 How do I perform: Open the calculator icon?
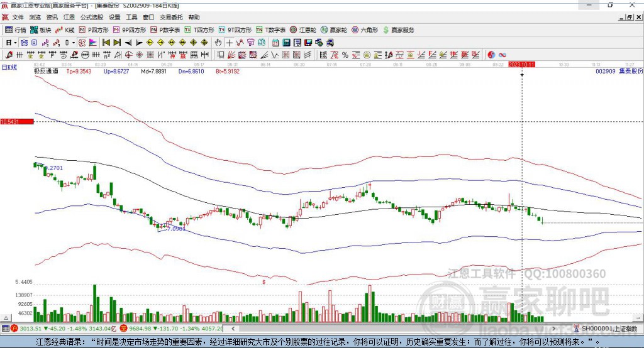pos(287,43)
